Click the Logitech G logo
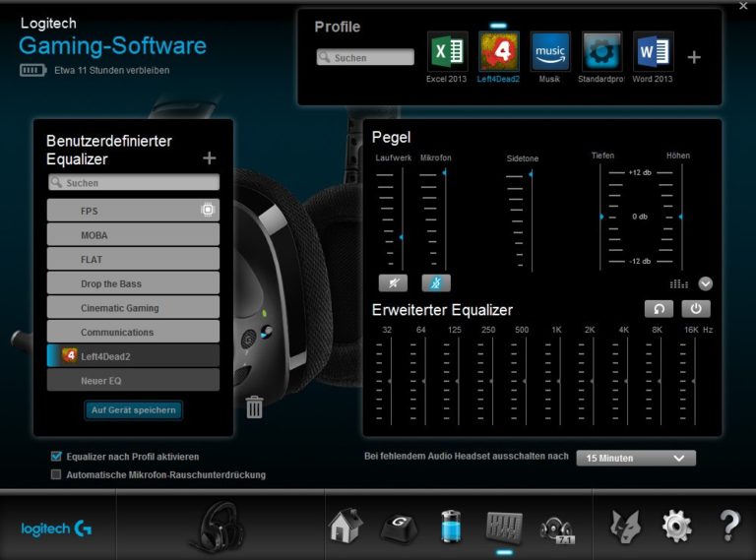Image resolution: width=756 pixels, height=560 pixels. coord(56,529)
